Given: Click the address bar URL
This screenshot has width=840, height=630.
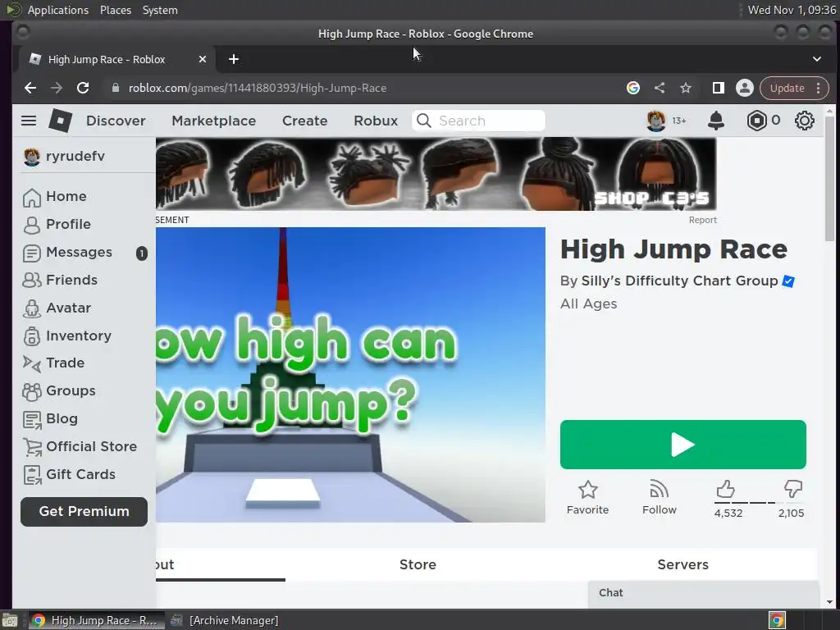Looking at the screenshot, I should tap(257, 88).
